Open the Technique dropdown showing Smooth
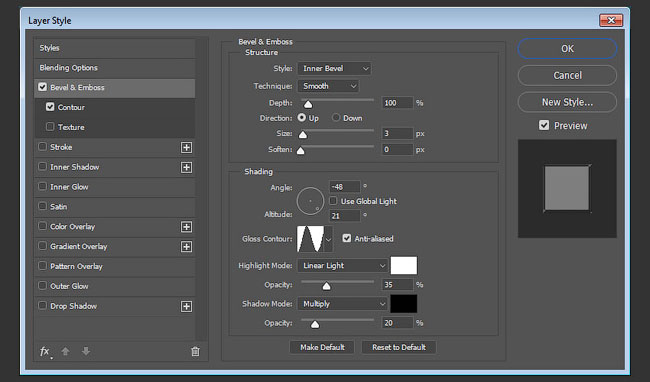Screen dimensions: 650x382 pos(328,86)
